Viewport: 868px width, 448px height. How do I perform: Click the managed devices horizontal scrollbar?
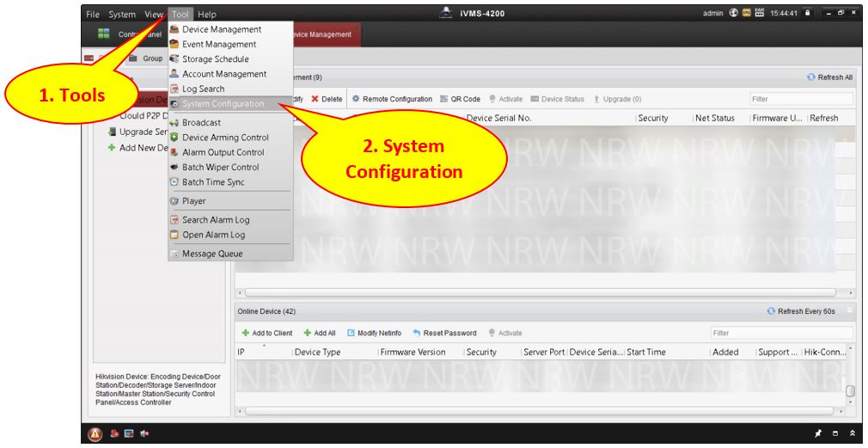(541, 292)
